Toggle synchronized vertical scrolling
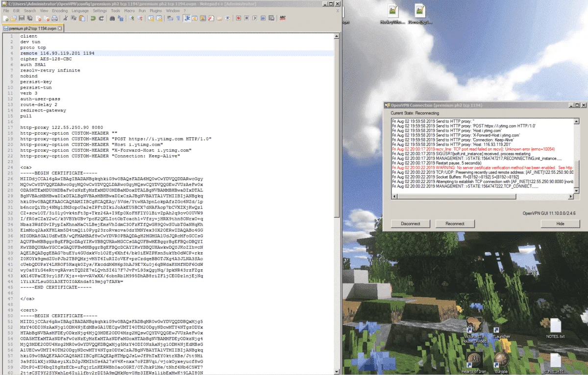The image size is (588, 375). (x=151, y=18)
